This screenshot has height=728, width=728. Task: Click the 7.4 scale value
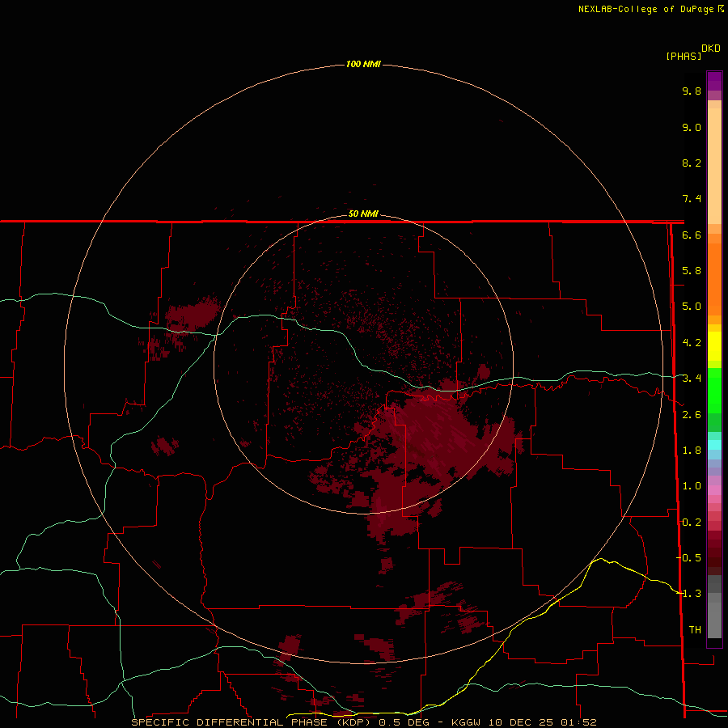coord(692,199)
